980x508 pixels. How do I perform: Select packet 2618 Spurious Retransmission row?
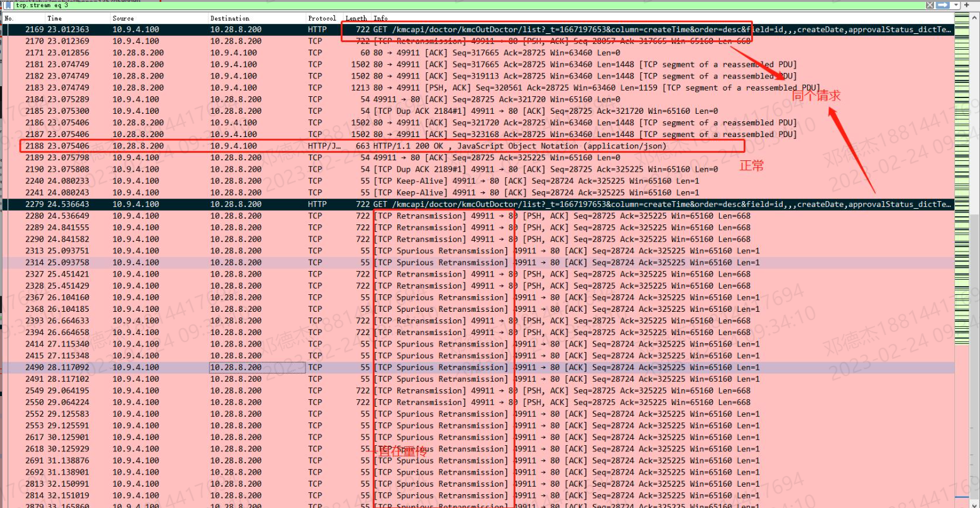[478, 448]
